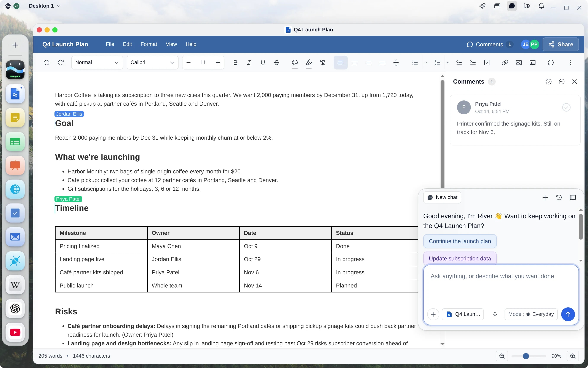Open the View menu
Image resolution: width=588 pixels, height=368 pixels.
(171, 44)
